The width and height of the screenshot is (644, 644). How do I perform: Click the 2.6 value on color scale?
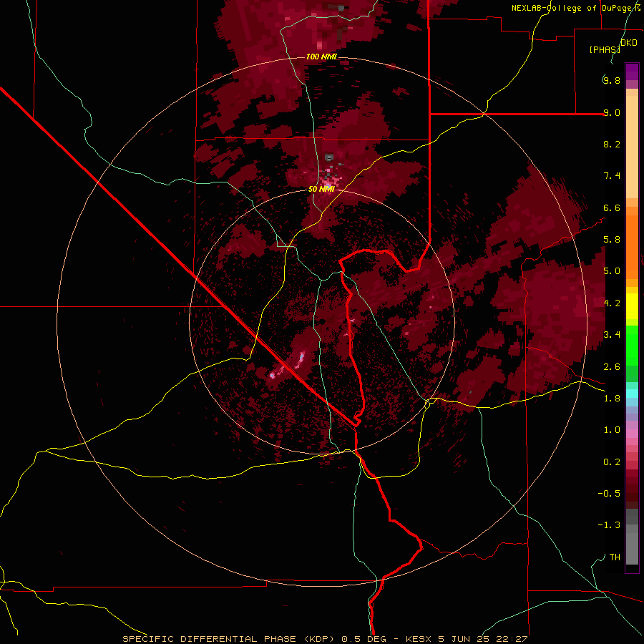(612, 367)
